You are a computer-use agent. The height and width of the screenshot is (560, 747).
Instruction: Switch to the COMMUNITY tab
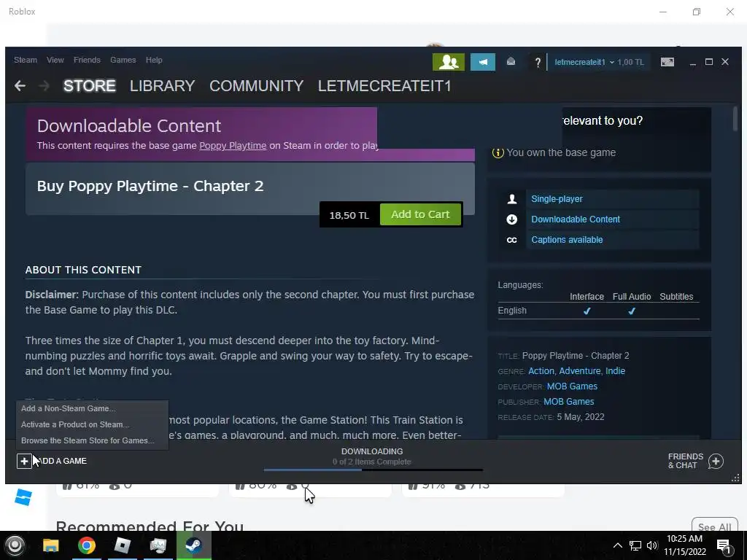[256, 86]
